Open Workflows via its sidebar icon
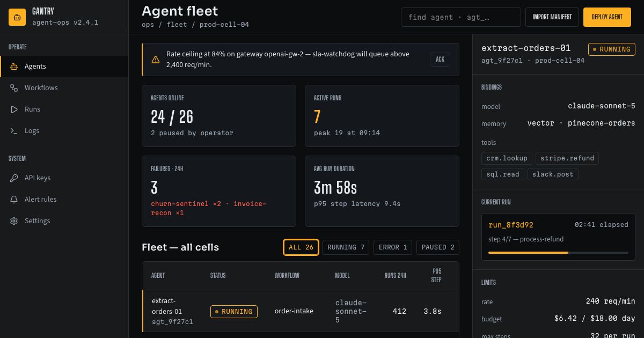The width and height of the screenshot is (644, 338). click(x=14, y=88)
